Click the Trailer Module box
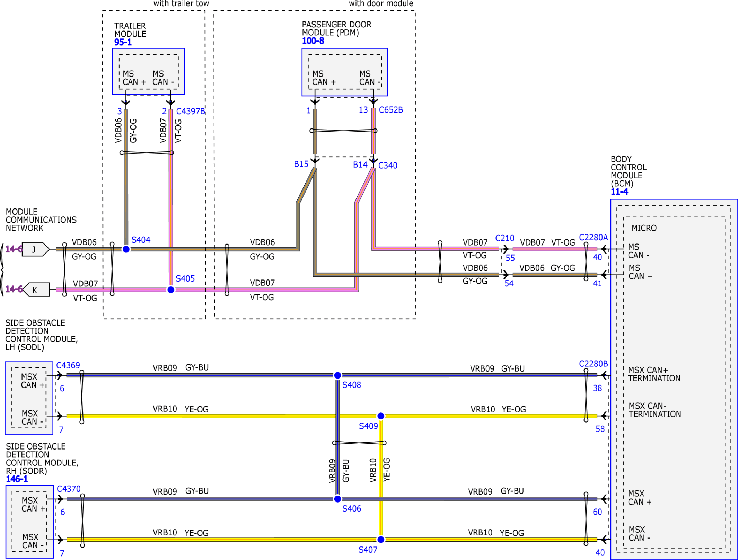This screenshot has height=560, width=738. click(x=148, y=71)
